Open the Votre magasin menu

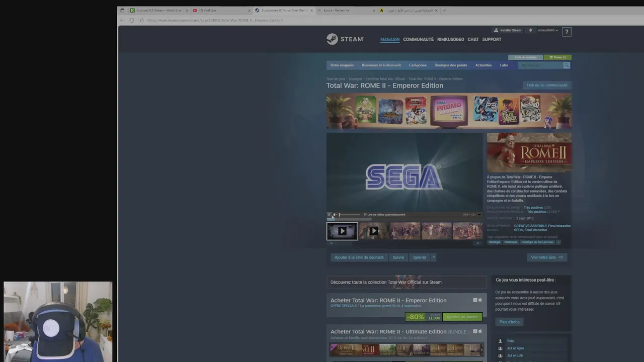(x=342, y=65)
